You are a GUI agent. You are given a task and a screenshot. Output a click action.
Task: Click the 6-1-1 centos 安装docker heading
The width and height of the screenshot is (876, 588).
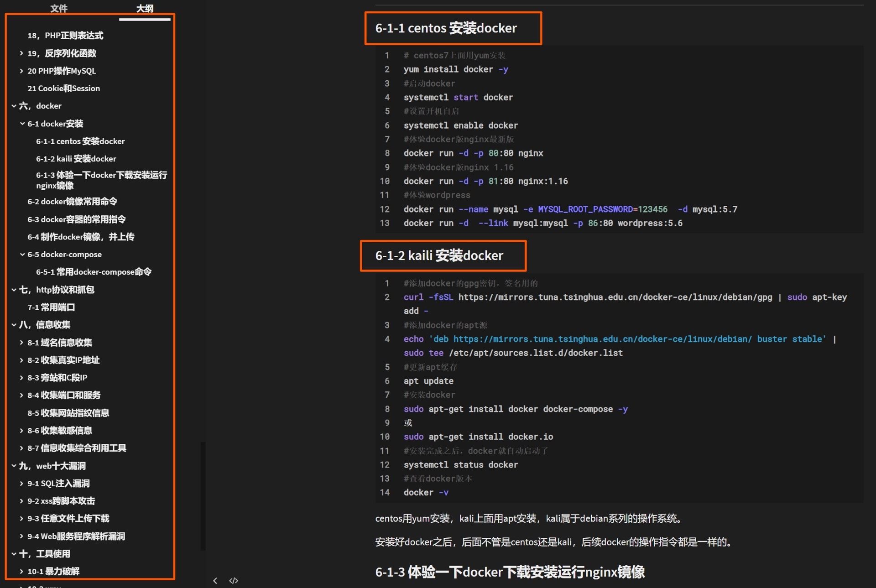pyautogui.click(x=446, y=28)
